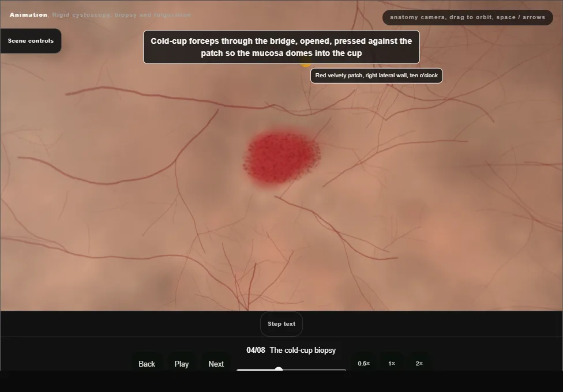Click the anatomy camera hint pill
Screen dimensions: 563x392
click(467, 17)
